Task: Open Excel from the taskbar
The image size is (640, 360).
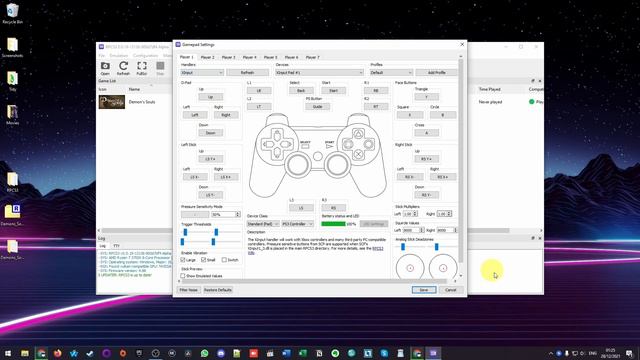Action: click(302, 353)
